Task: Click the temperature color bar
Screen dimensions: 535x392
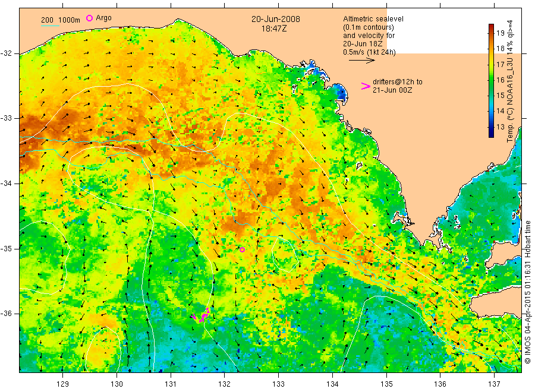Action: click(492, 80)
